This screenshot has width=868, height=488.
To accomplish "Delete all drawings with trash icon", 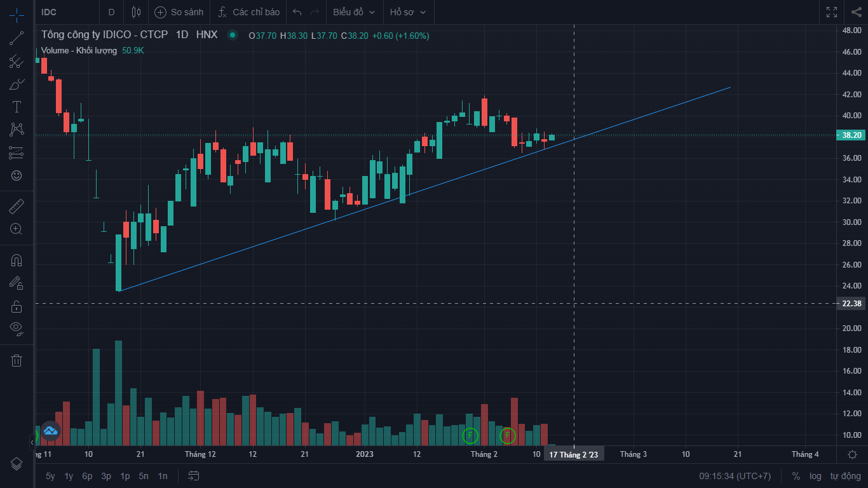I will [17, 360].
